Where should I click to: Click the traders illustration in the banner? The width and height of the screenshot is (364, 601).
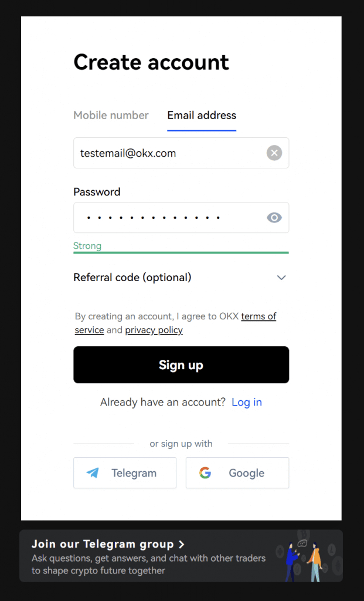click(x=308, y=556)
